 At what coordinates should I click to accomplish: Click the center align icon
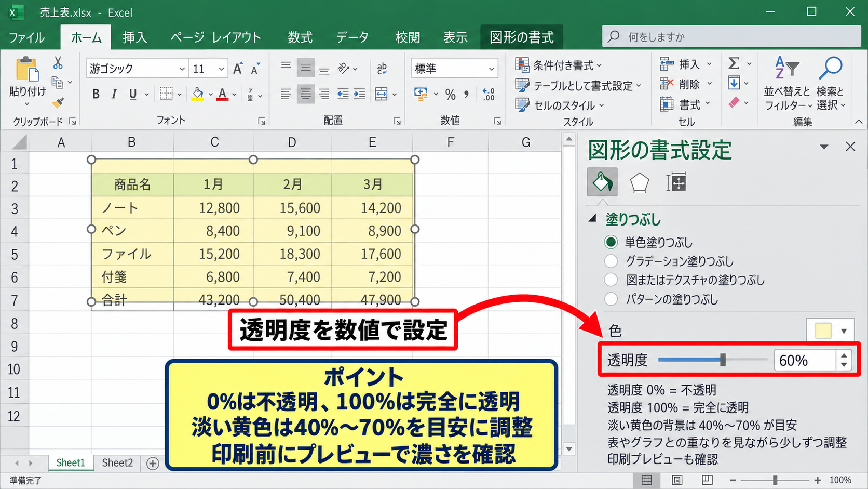(306, 94)
